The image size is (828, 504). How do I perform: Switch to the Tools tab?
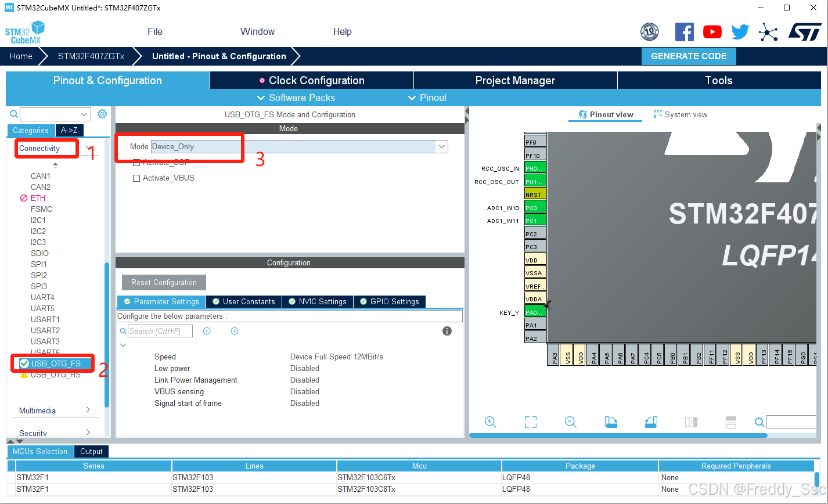(x=719, y=80)
